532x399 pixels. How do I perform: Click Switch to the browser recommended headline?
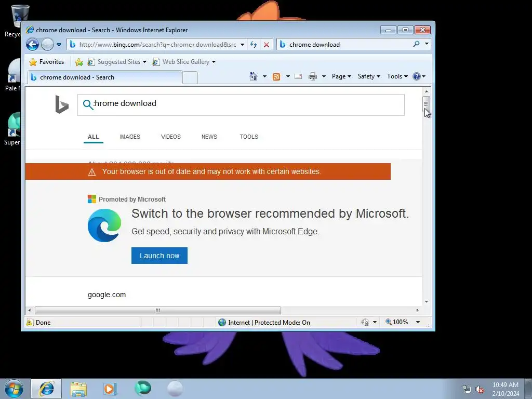coord(270,214)
